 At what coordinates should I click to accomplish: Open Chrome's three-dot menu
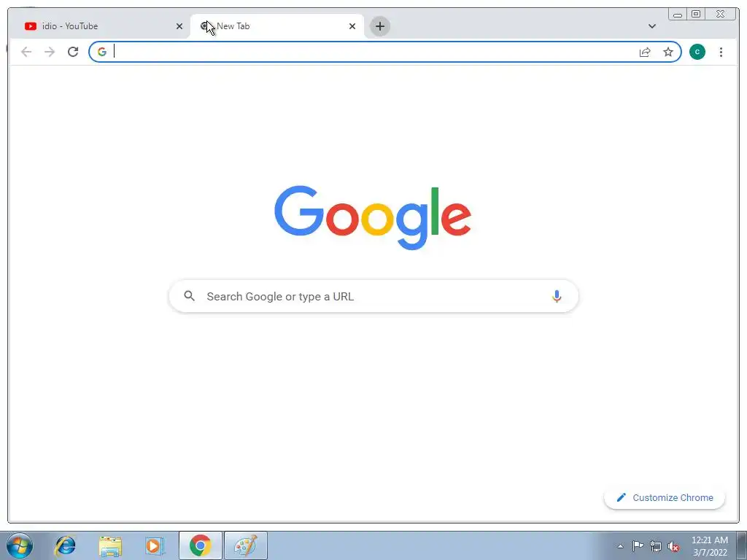[721, 52]
